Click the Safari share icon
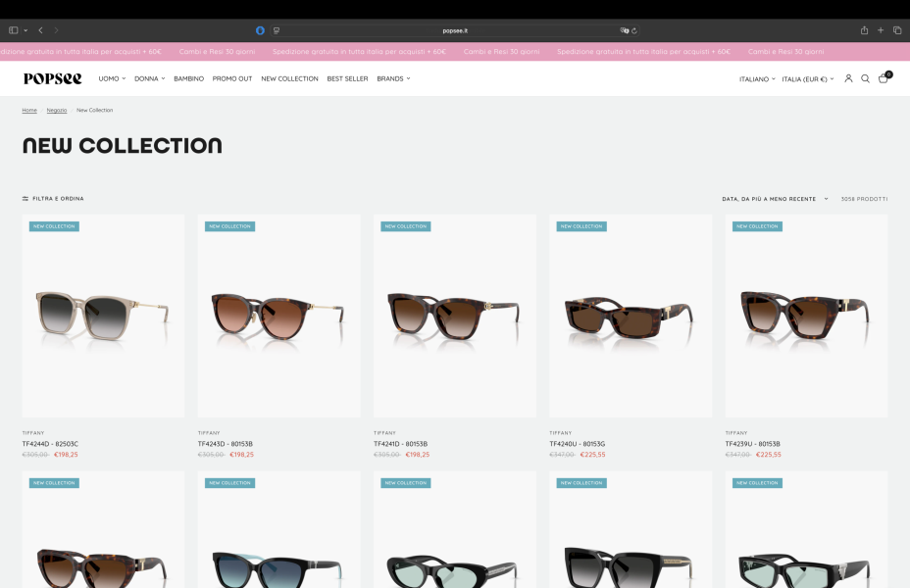This screenshot has width=910, height=588. pos(864,30)
